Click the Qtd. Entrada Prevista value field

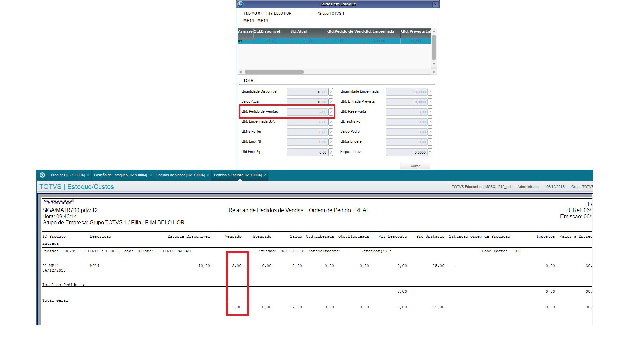(407, 102)
